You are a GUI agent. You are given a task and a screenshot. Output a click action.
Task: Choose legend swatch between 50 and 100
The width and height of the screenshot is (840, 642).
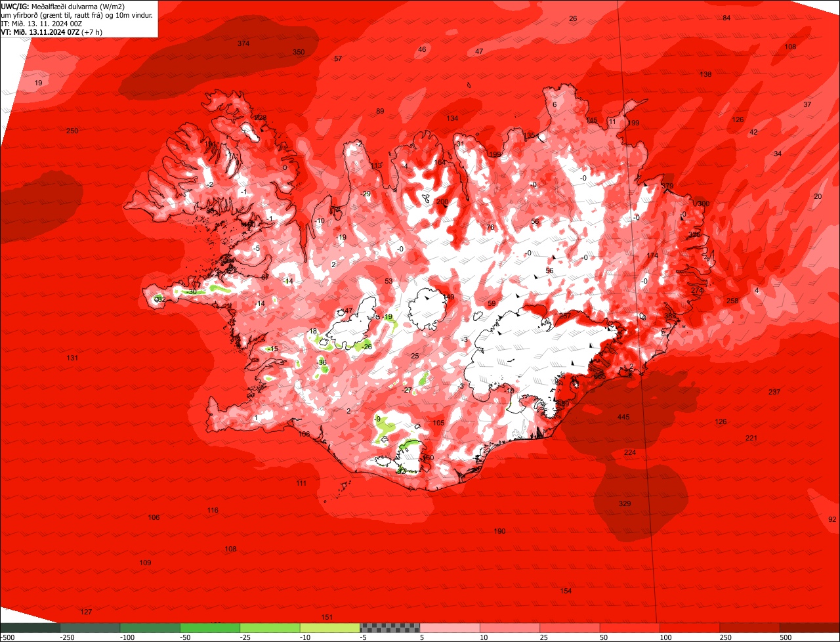[630, 628]
